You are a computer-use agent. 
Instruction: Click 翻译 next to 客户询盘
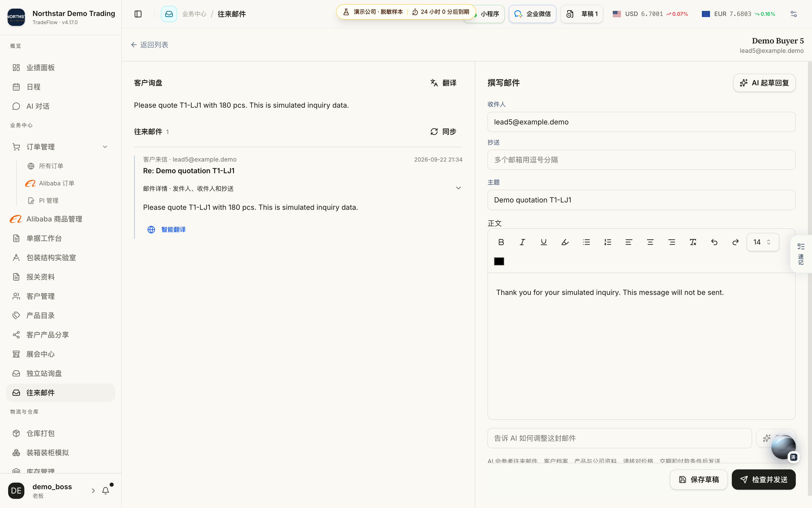[x=443, y=83]
